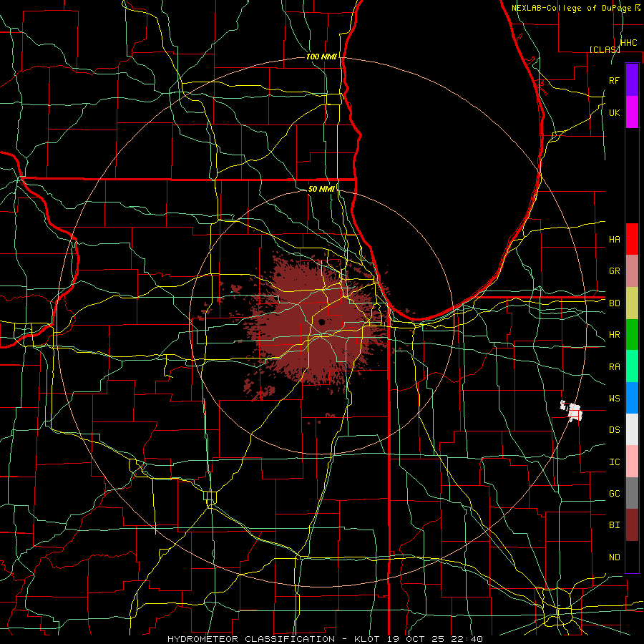The width and height of the screenshot is (644, 644).
Task: Click the WS legend label
Action: (615, 399)
